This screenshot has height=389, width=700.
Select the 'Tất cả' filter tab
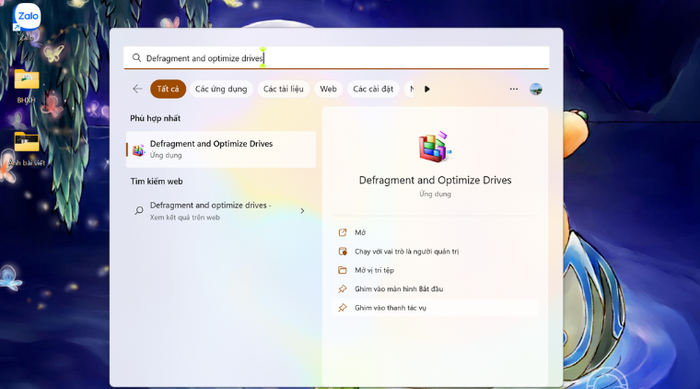click(168, 89)
